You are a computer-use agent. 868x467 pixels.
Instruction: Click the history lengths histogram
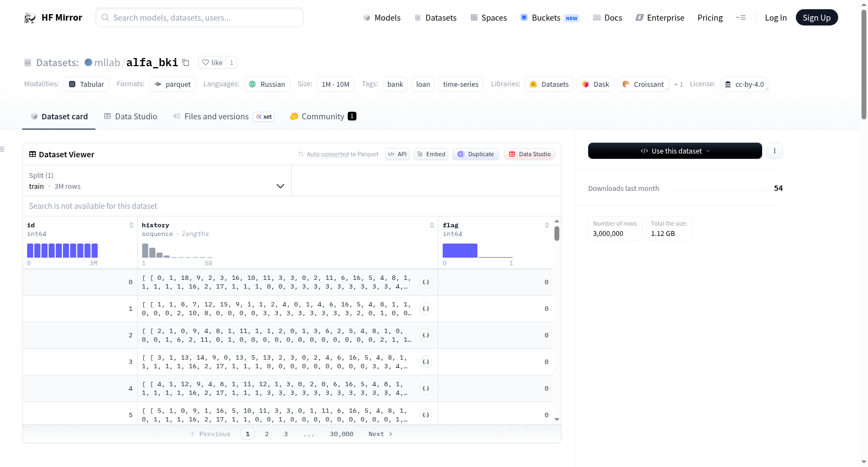click(177, 251)
